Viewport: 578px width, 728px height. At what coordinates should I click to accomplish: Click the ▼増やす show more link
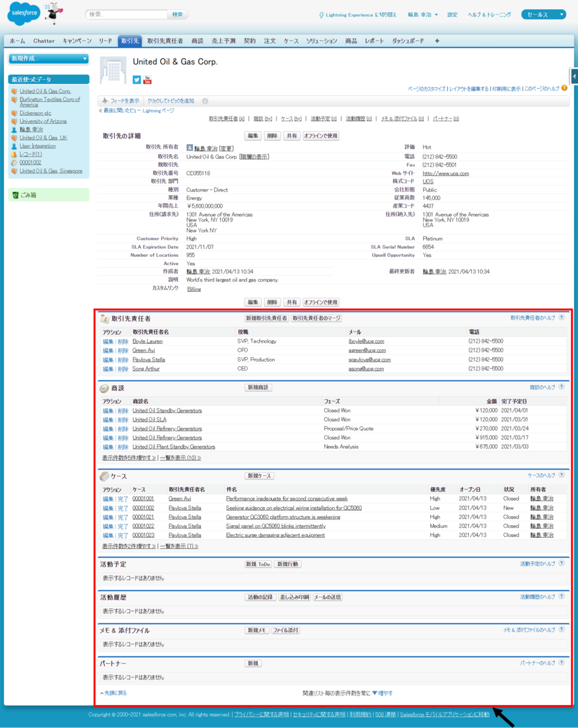[x=382, y=693]
